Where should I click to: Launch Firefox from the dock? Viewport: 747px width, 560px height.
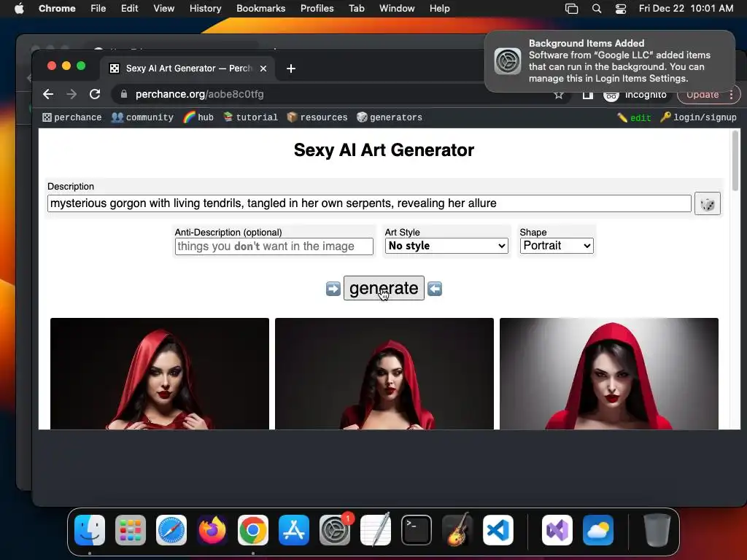[212, 530]
